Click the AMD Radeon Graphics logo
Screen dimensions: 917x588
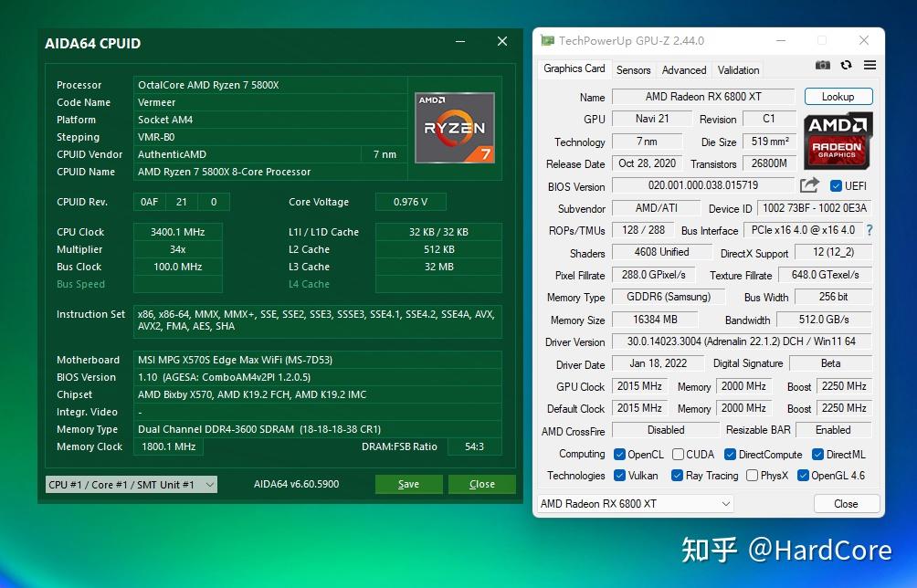838,141
